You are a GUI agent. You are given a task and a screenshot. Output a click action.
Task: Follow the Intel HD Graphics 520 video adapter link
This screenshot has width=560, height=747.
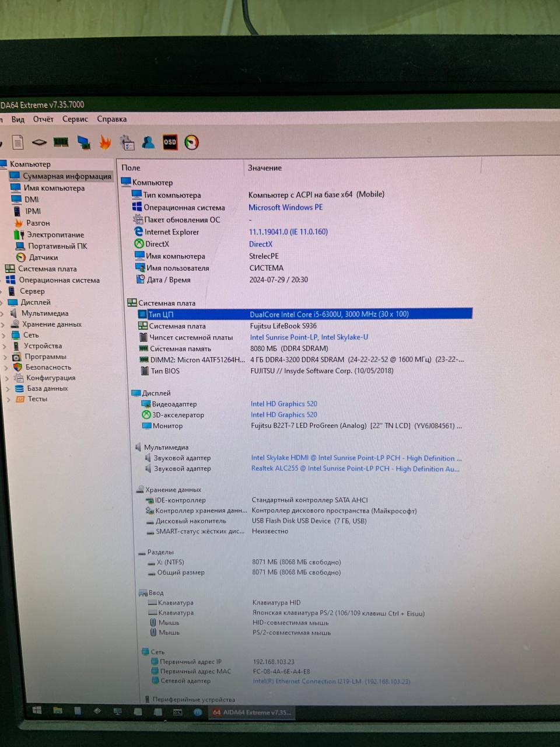click(283, 404)
